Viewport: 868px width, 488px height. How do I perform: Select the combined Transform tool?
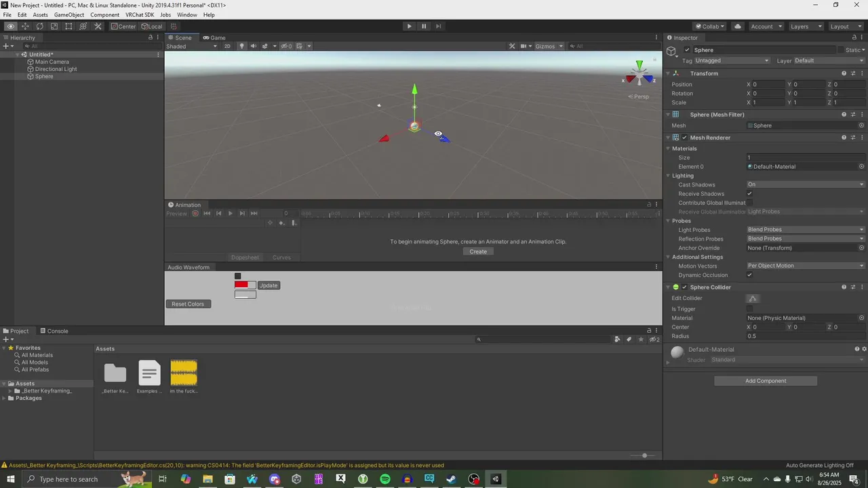click(83, 26)
